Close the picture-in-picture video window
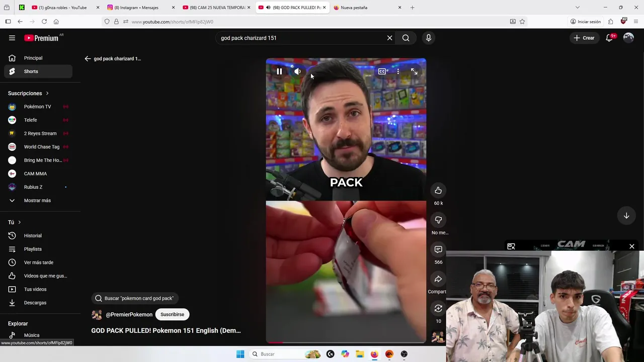644x362 pixels. point(632,246)
